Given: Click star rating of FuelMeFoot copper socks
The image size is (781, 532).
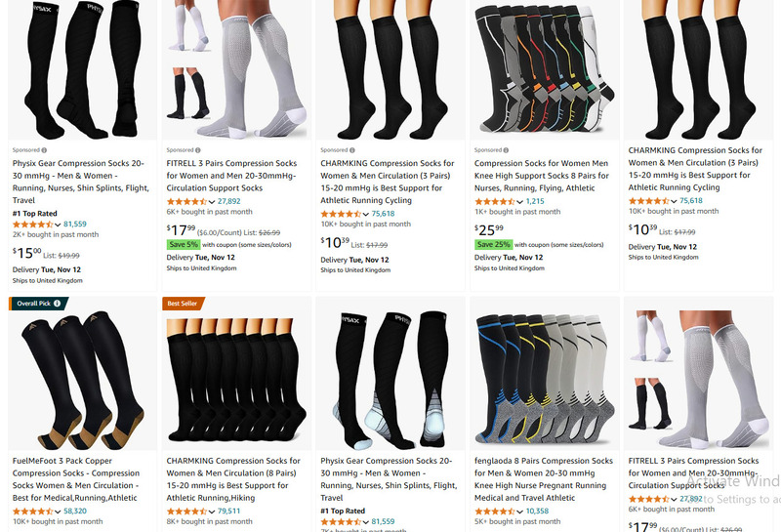Looking at the screenshot, I should 32,512.
